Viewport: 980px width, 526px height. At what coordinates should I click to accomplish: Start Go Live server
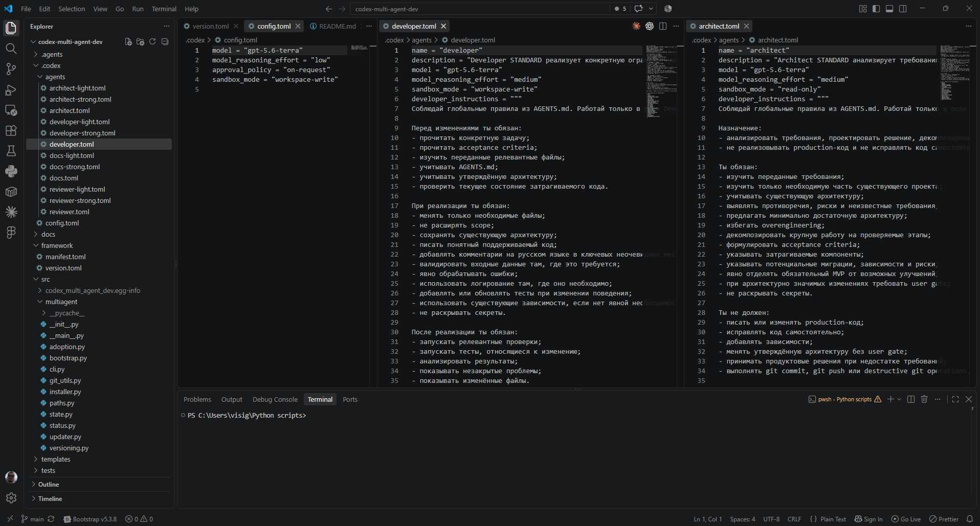click(906, 519)
